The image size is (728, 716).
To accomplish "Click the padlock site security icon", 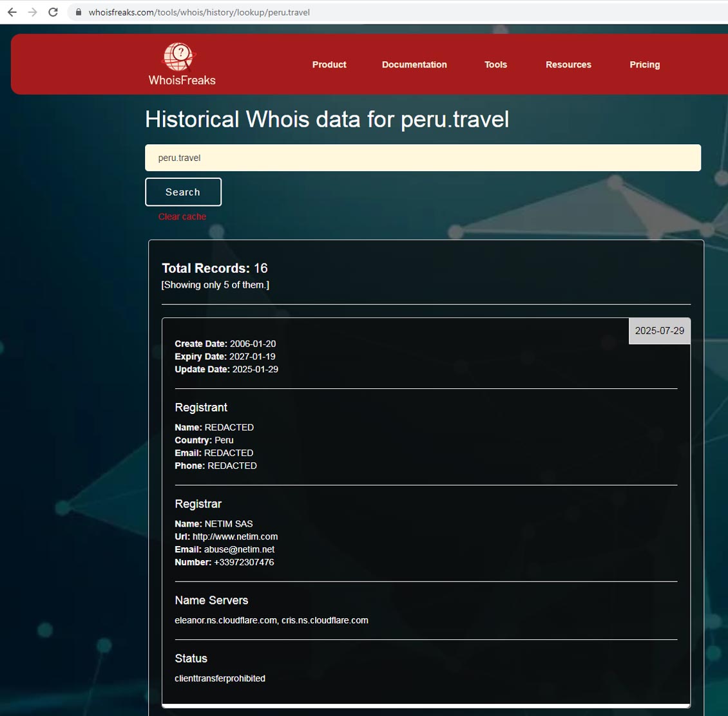I will coord(79,12).
